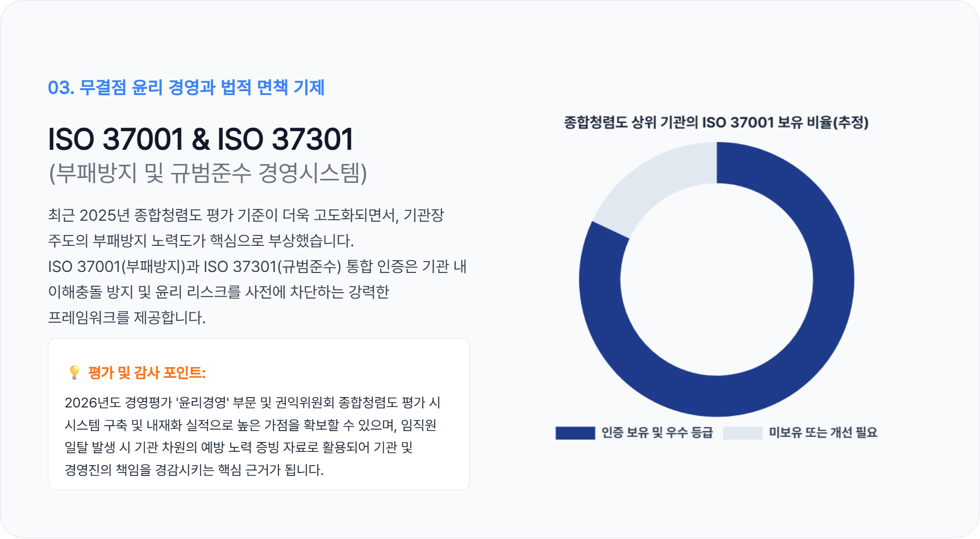Click the lightbulb icon in the callout box
The height and width of the screenshot is (539, 980).
point(74,372)
